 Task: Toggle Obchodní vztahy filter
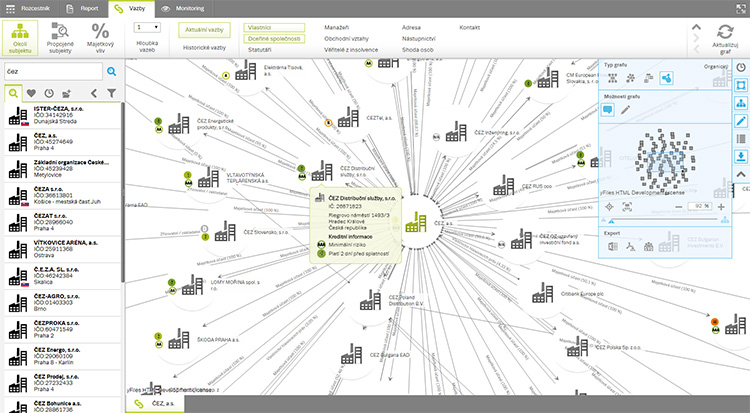(346, 39)
